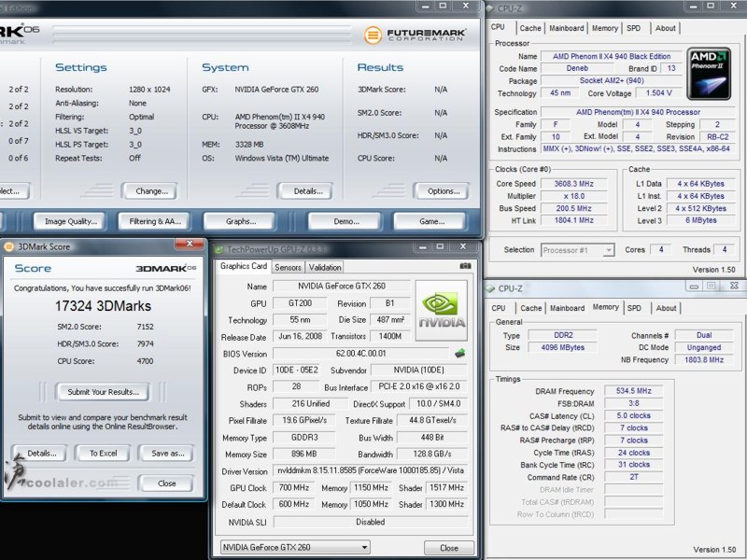Click the NVIDIA SLI Disabled field

click(370, 522)
